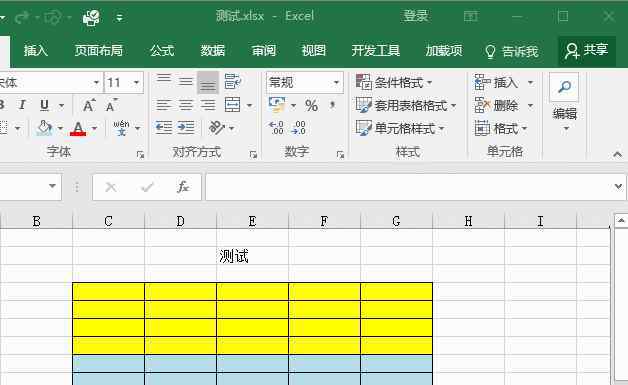Click 删除 delete cells button

click(x=497, y=105)
